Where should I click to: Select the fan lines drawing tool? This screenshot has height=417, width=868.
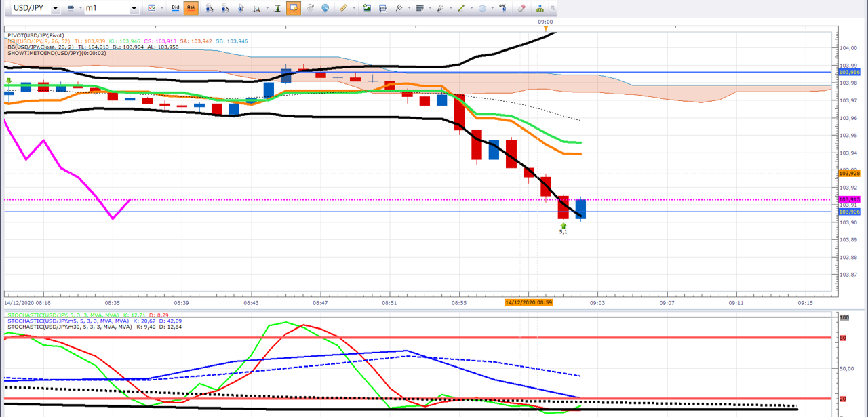[441, 8]
